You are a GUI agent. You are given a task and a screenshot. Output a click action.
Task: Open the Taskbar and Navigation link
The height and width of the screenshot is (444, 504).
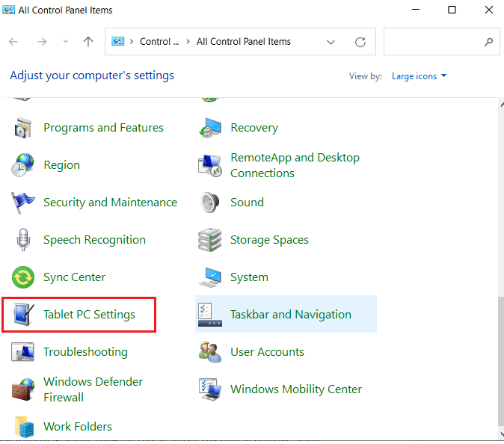tap(290, 315)
